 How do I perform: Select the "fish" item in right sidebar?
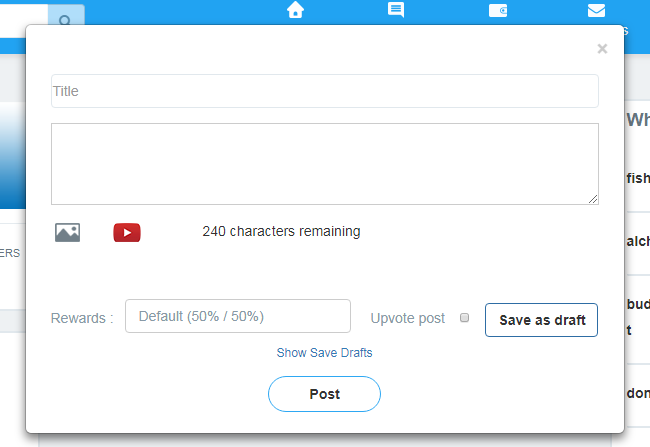tap(638, 178)
